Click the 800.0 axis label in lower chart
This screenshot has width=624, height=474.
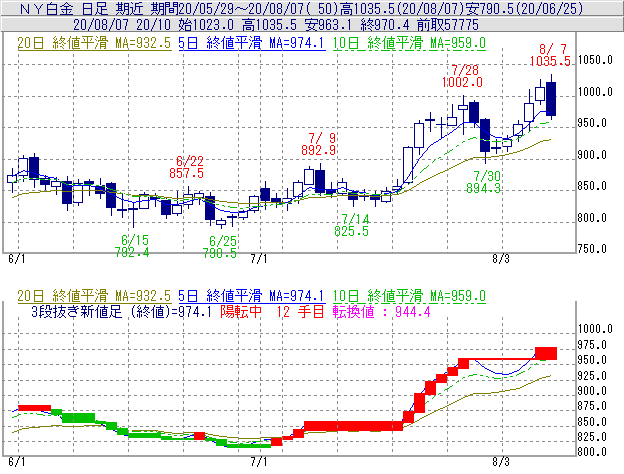click(x=592, y=452)
